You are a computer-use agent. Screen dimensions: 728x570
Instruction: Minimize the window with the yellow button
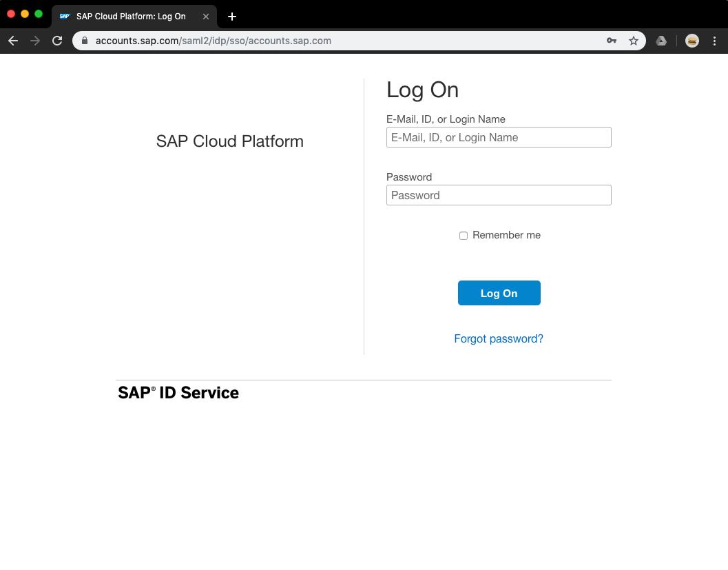tap(25, 14)
